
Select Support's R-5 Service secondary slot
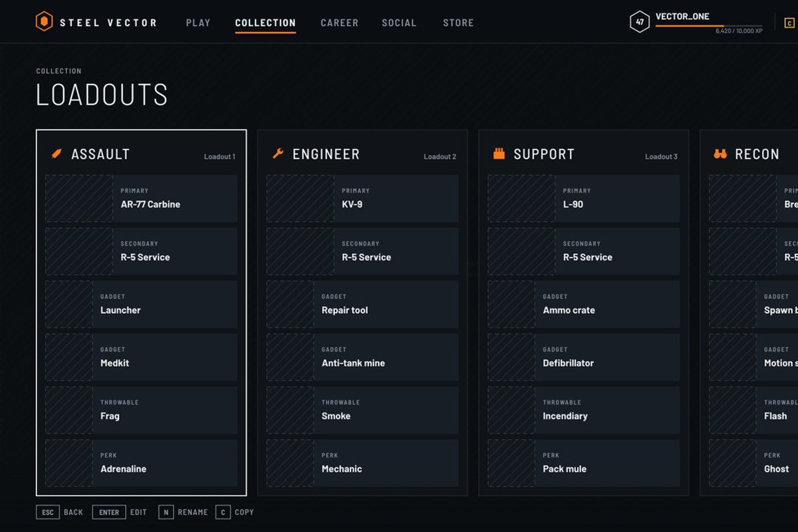click(584, 251)
